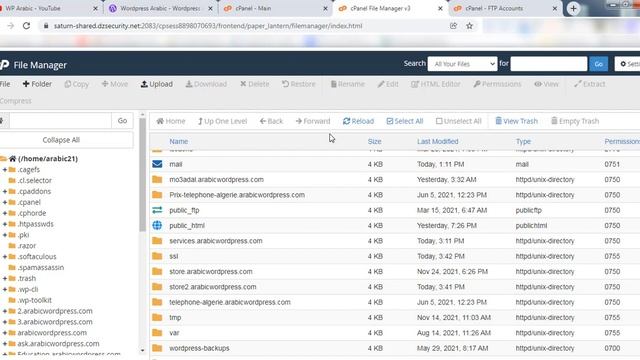Viewport: 640px width, 360px height.
Task: Open View Trash
Action: (x=516, y=121)
